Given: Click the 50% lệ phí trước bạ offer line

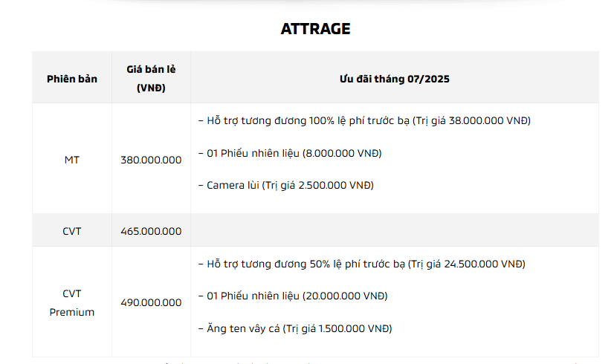Looking at the screenshot, I should pyautogui.click(x=362, y=264).
